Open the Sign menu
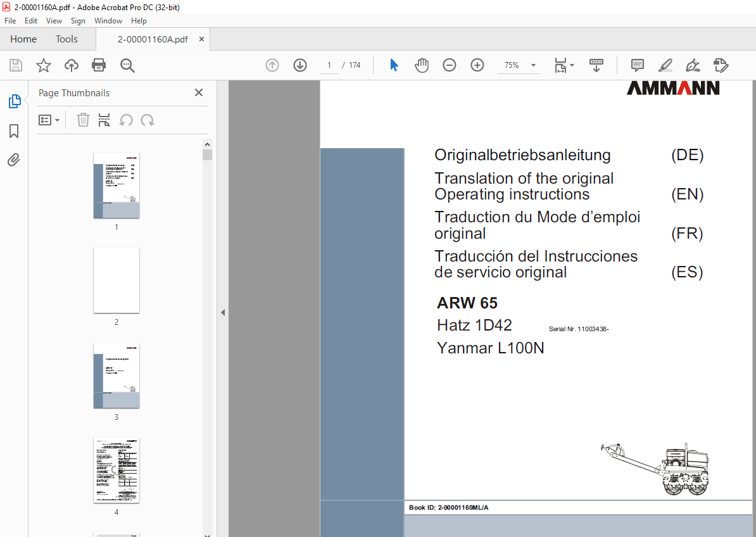 click(x=78, y=21)
